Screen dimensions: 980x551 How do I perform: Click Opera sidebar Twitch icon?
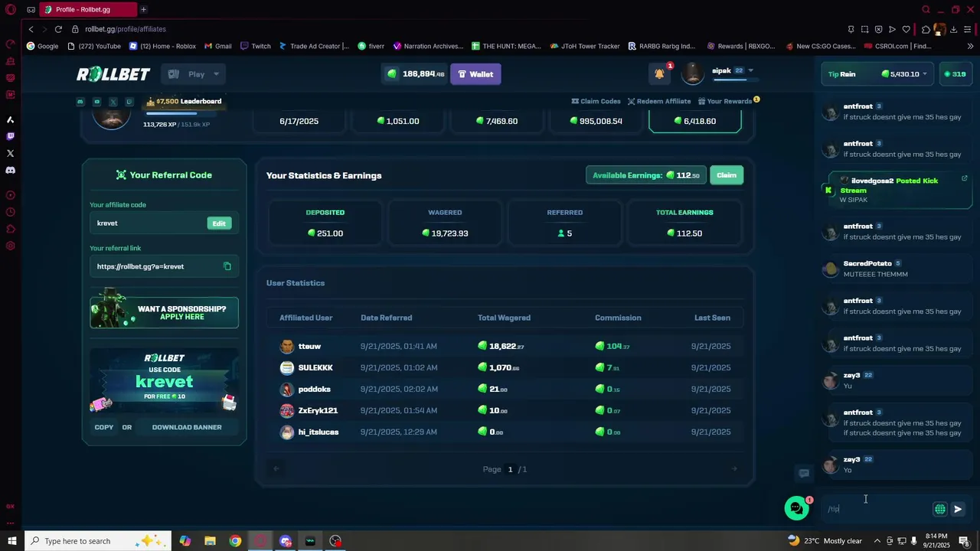[10, 136]
